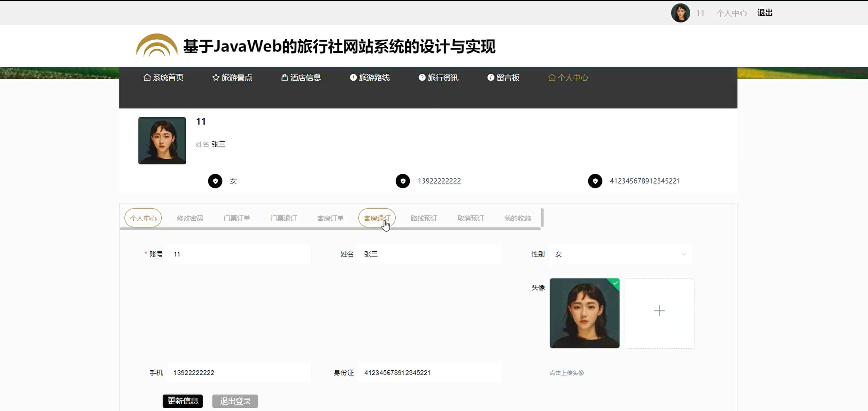Click the large profile photo thumbnail
Screen dimensions: 868x411
pos(162,141)
